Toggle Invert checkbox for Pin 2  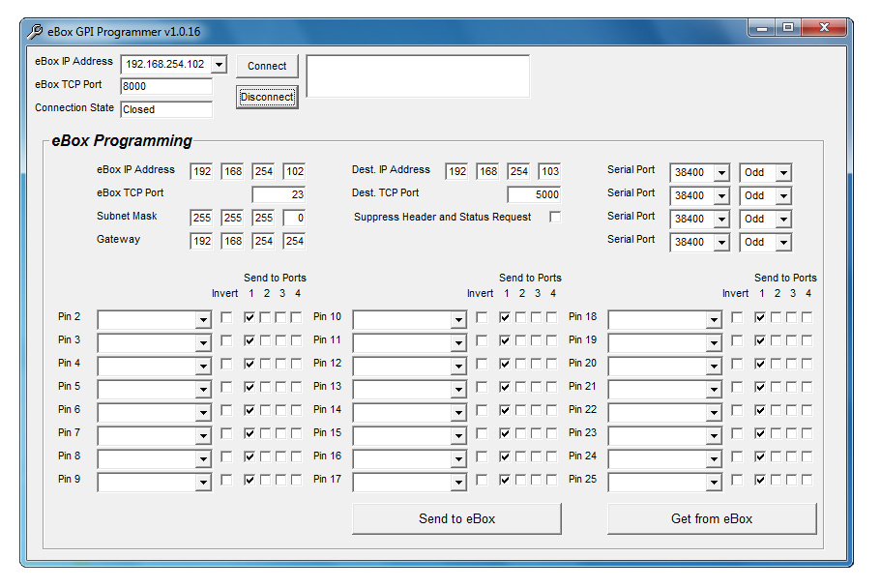point(226,317)
